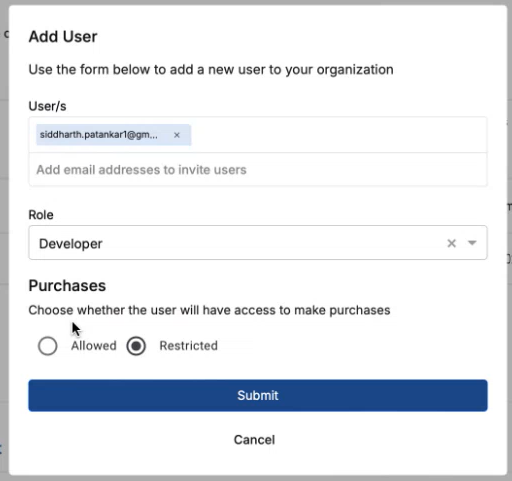512x481 pixels.
Task: Select the Restricted purchases radio button
Action: [136, 346]
